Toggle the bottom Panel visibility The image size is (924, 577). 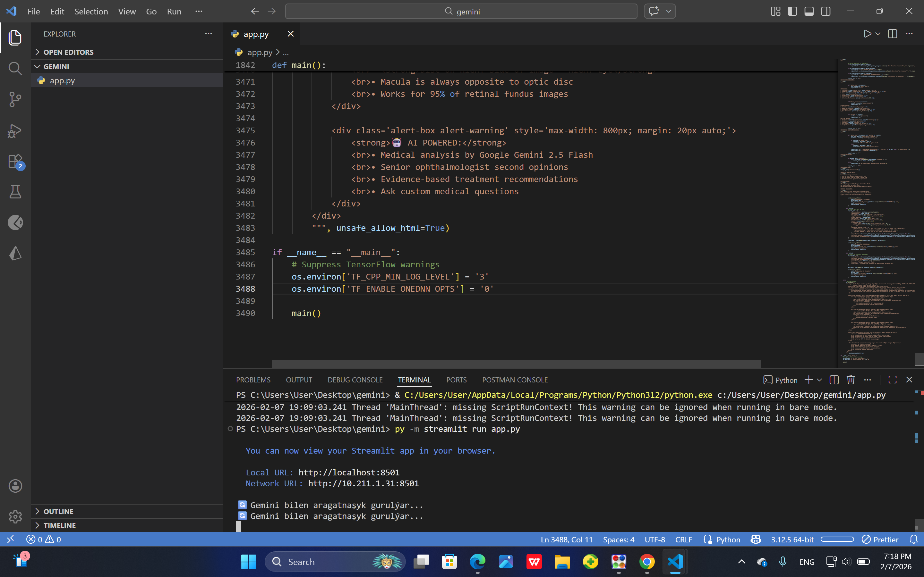click(x=809, y=12)
